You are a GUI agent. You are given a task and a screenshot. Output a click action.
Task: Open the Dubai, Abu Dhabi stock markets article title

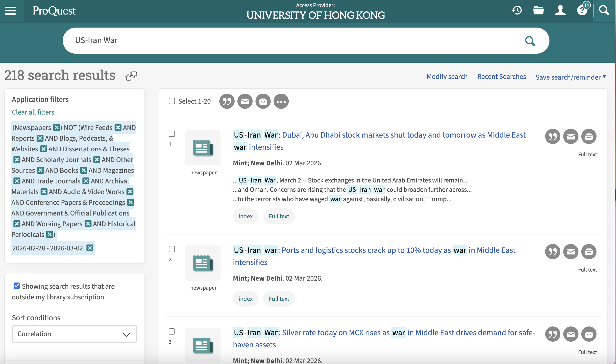(x=379, y=141)
